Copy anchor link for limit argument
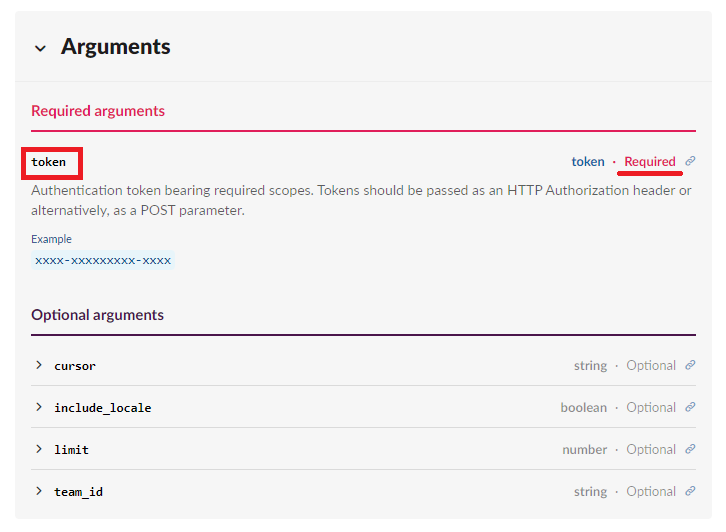The height and width of the screenshot is (532, 726). 690,450
